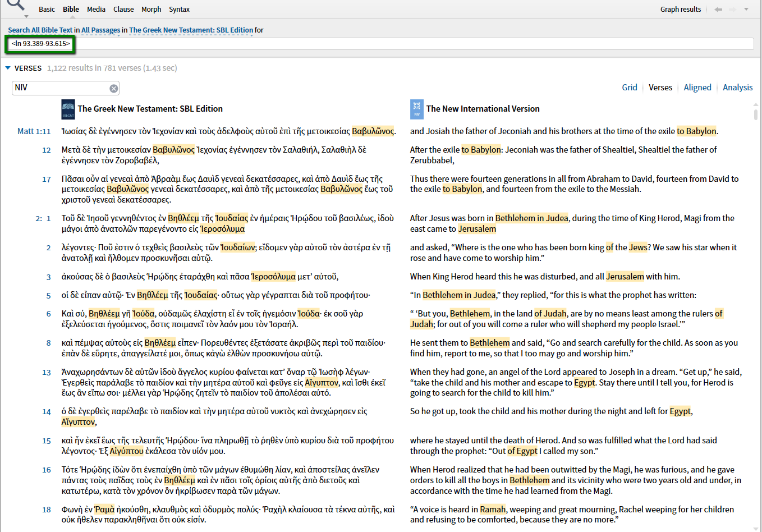Open verse 17 reference link

47,179
